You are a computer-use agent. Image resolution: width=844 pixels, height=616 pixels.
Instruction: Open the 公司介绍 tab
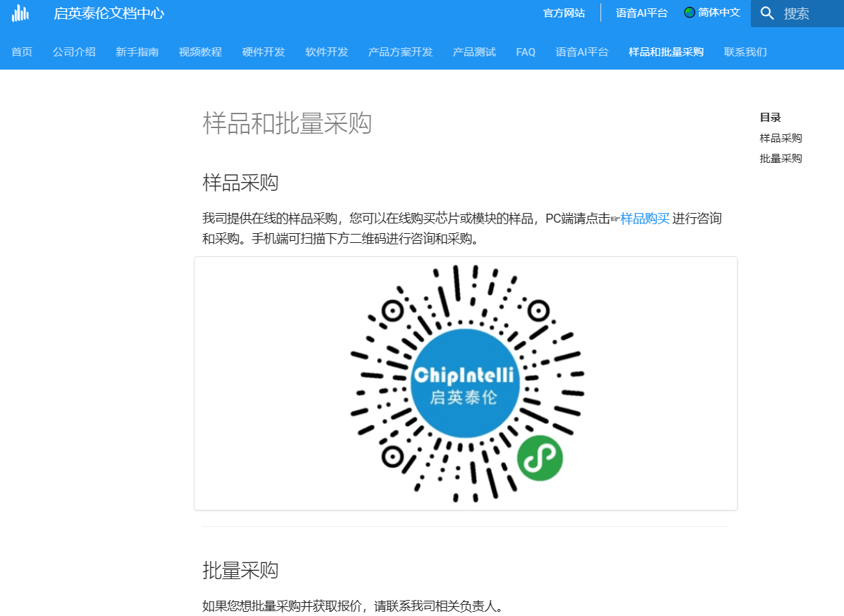(74, 52)
